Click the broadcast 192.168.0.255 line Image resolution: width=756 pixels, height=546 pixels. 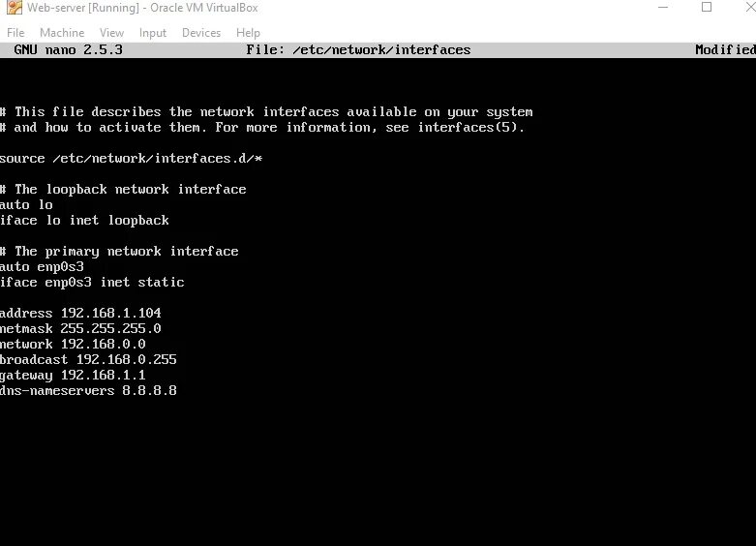88,359
